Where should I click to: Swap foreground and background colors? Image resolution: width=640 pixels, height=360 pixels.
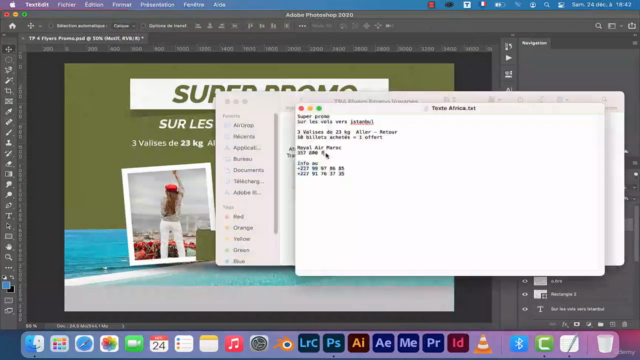pos(12,278)
